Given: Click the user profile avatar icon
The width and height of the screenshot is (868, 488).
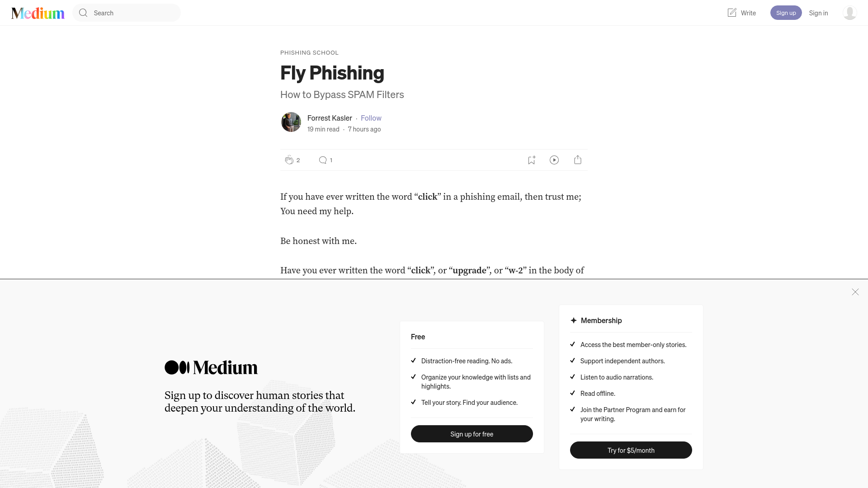Looking at the screenshot, I should point(849,13).
